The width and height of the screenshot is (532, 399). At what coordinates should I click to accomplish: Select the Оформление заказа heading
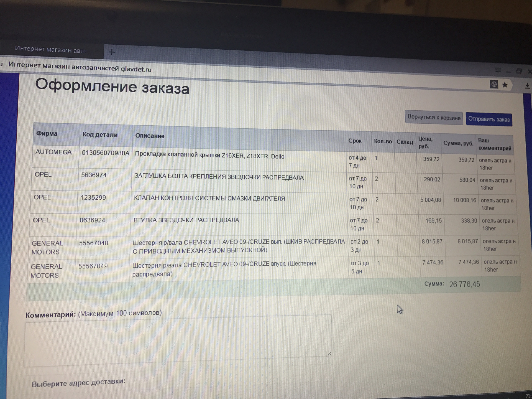(x=112, y=87)
